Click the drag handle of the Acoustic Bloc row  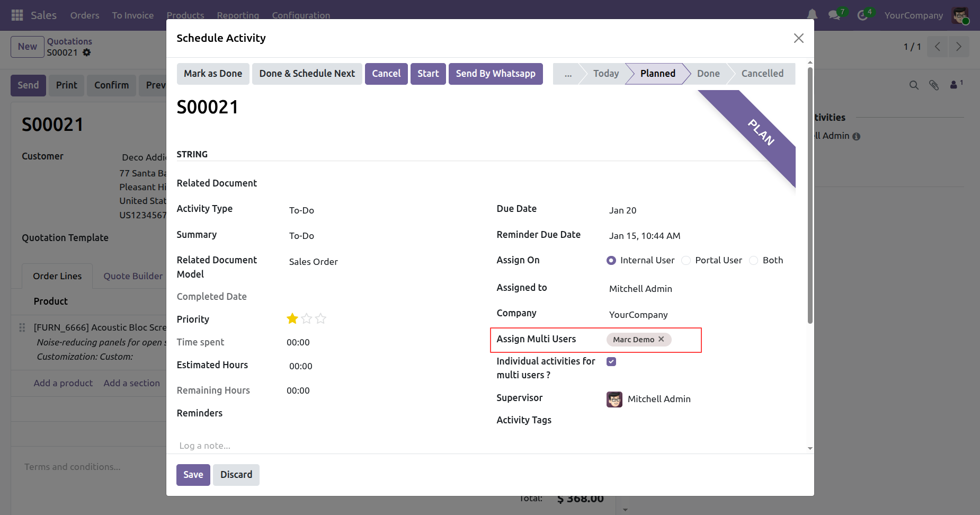click(x=22, y=327)
